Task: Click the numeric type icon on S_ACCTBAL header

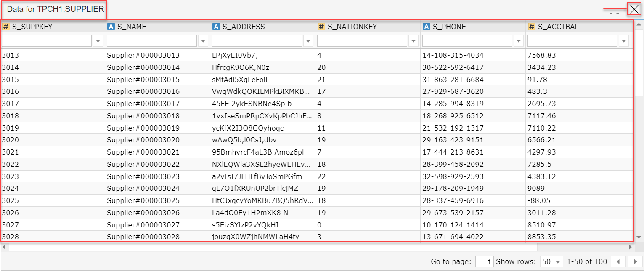Action: click(532, 26)
